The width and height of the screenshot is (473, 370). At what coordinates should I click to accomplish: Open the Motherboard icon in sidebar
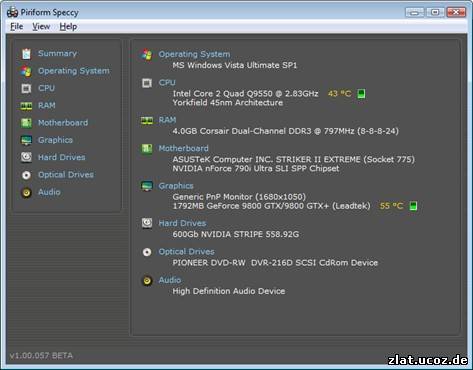pyautogui.click(x=26, y=123)
